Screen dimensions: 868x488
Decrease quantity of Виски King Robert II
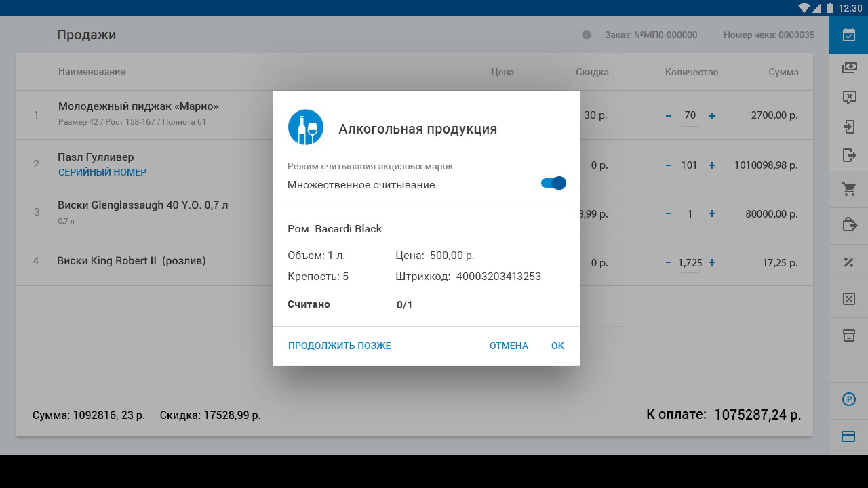(669, 263)
